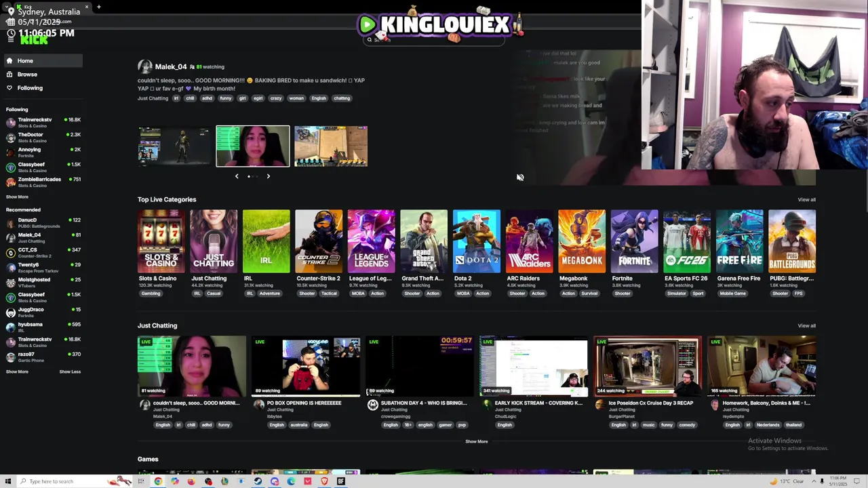
Task: Open Trainwreckstv channel under Following
Action: 42,123
